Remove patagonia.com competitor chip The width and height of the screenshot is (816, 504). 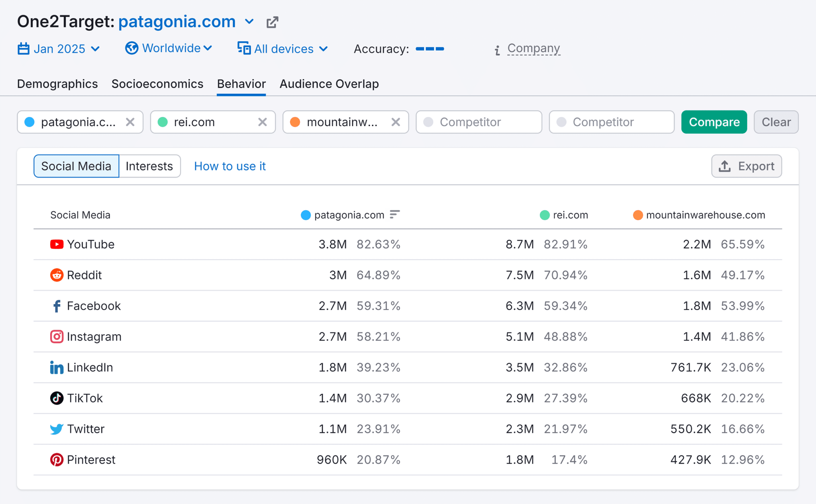130,122
